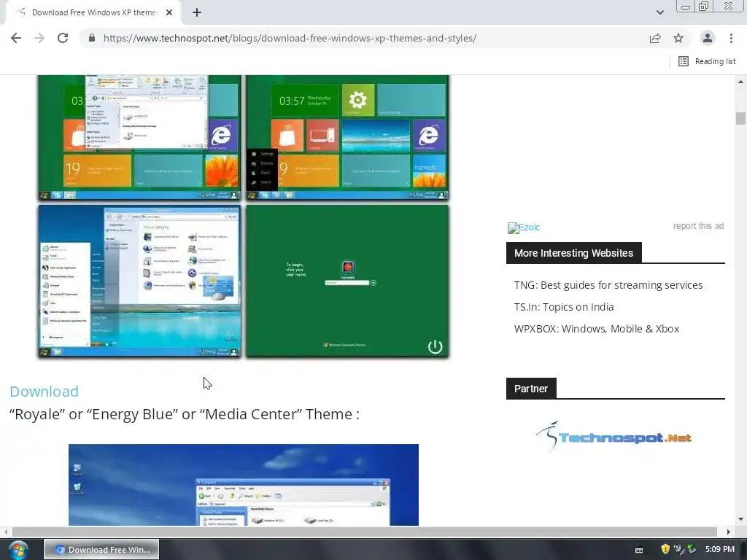The image size is (747, 560).
Task: Reload the current page
Action: click(63, 38)
